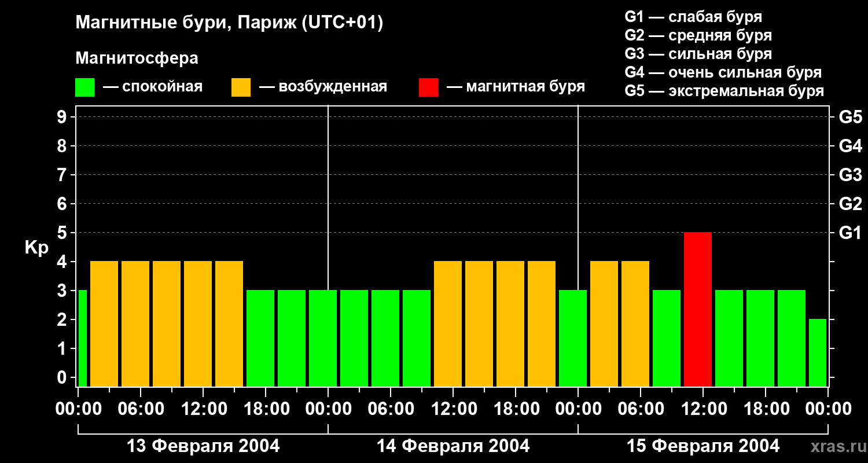Image resolution: width=868 pixels, height=463 pixels.
Task: Select the narrow first green bar of 13 February
Action: click(x=83, y=339)
